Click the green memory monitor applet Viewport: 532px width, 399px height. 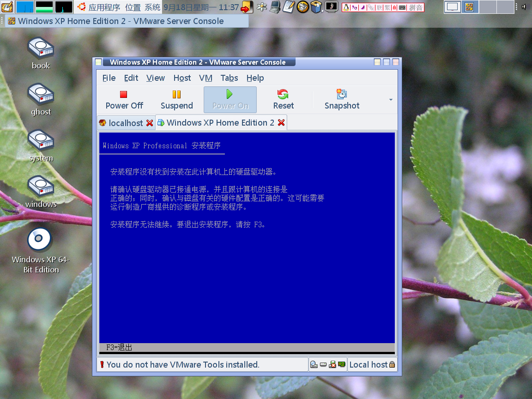coord(44,7)
